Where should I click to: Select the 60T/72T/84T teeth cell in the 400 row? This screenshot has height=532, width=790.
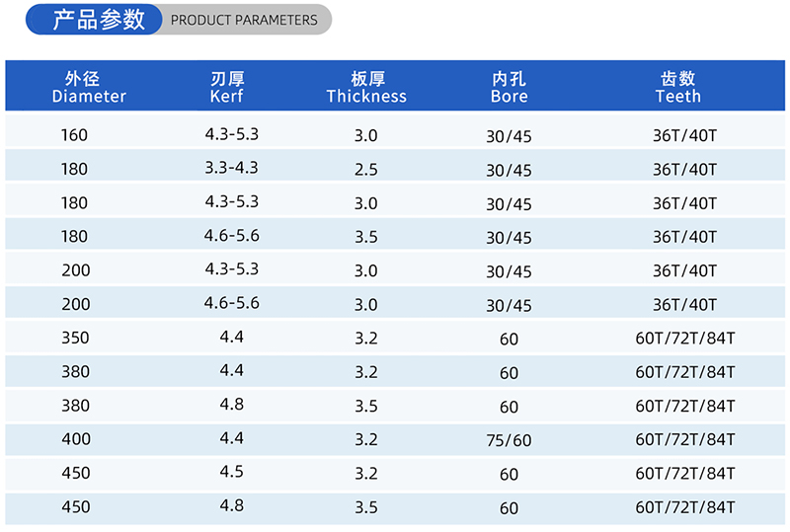(x=685, y=439)
